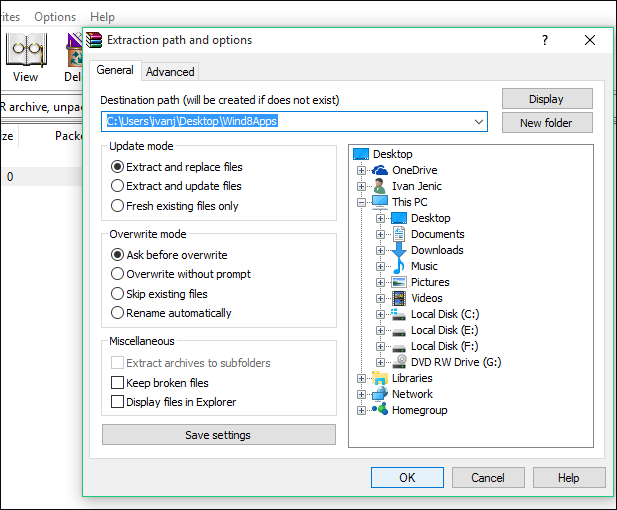Click the Documents folder icon
The width and height of the screenshot is (617, 510).
point(399,234)
